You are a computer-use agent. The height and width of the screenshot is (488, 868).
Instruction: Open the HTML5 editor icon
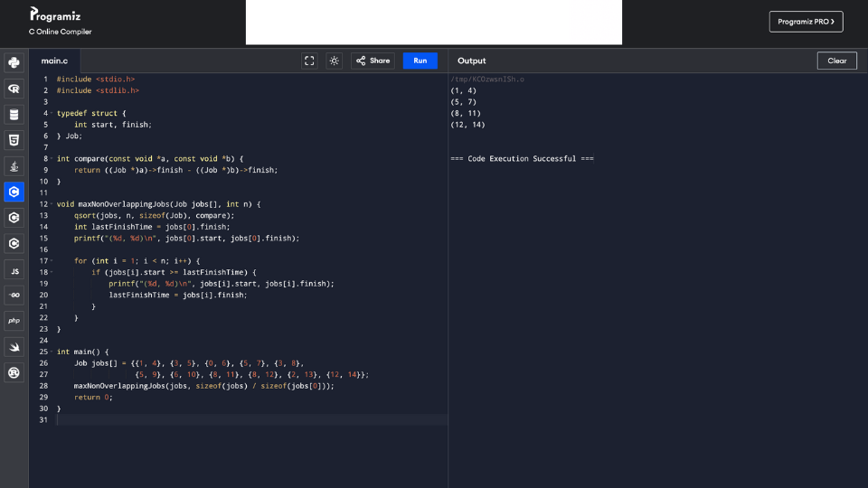14,140
